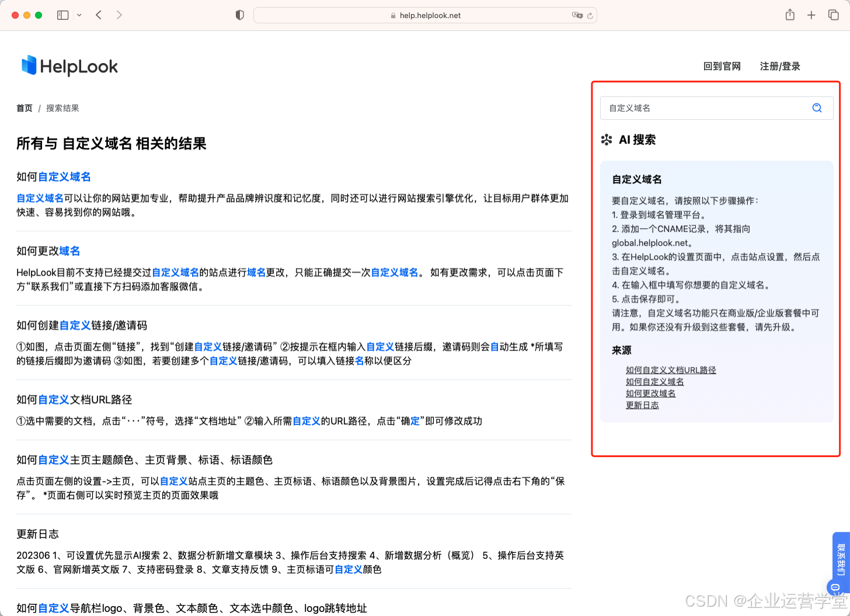850x616 pixels.
Task: Click step text 1. 登录到域名管理平台。
Action: coord(659,215)
